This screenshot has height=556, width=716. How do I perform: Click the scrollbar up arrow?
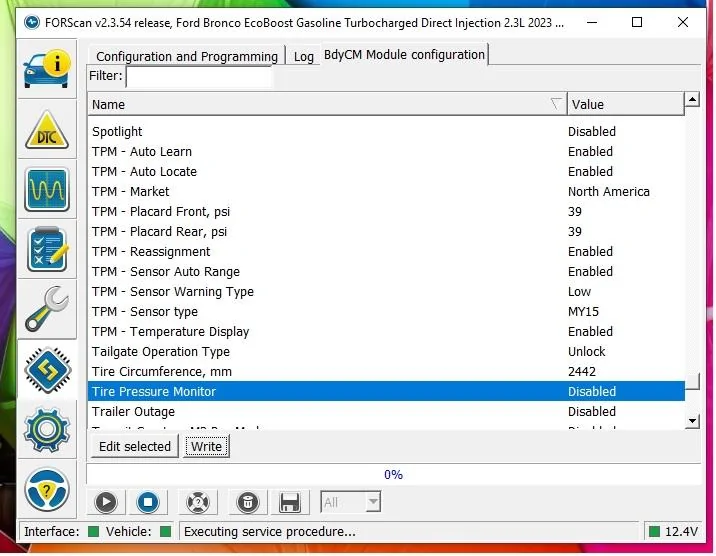tap(692, 99)
